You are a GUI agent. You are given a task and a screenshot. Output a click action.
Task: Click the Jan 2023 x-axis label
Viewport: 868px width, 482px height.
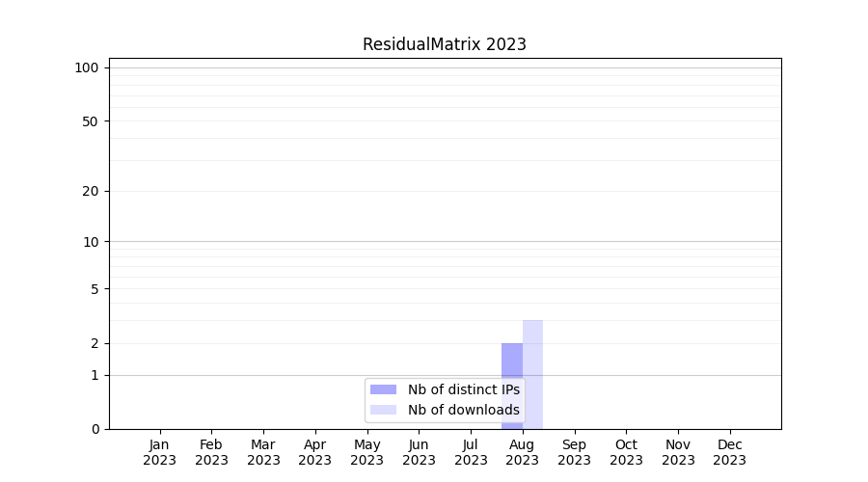coord(159,452)
